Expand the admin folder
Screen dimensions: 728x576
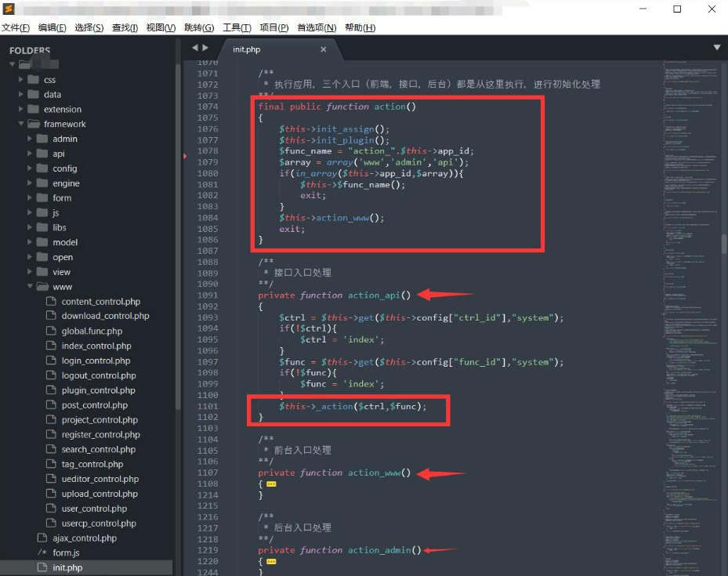tap(31, 139)
